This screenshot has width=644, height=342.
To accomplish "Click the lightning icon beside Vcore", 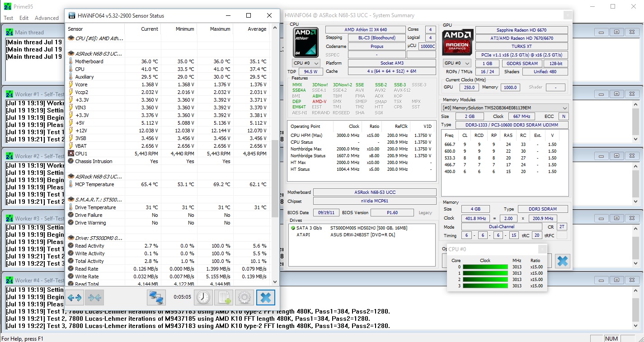I will point(71,84).
